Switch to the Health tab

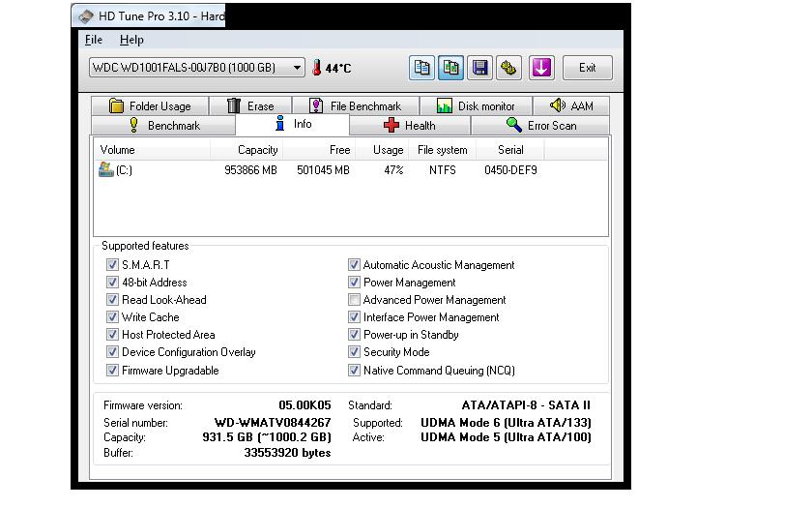(410, 126)
